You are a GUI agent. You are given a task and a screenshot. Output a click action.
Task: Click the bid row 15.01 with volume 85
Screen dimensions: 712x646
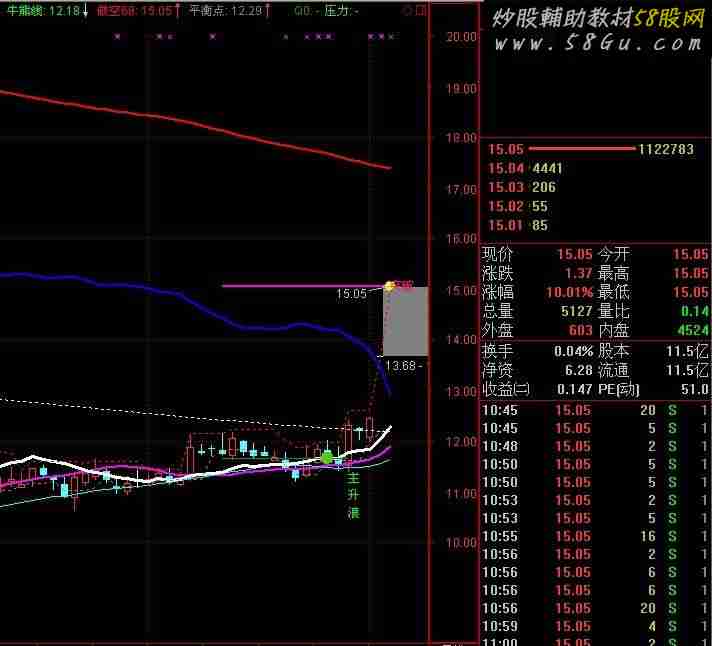tap(518, 225)
